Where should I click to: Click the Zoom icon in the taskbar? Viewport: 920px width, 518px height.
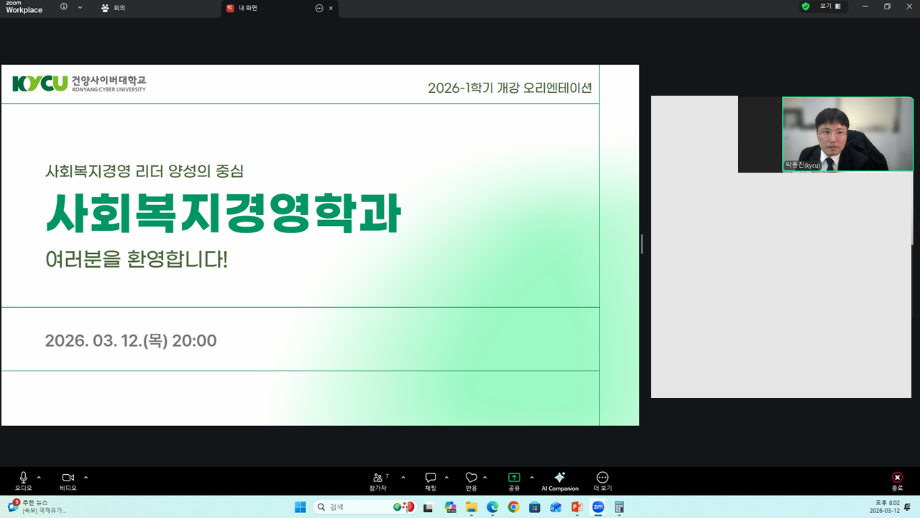click(x=598, y=507)
